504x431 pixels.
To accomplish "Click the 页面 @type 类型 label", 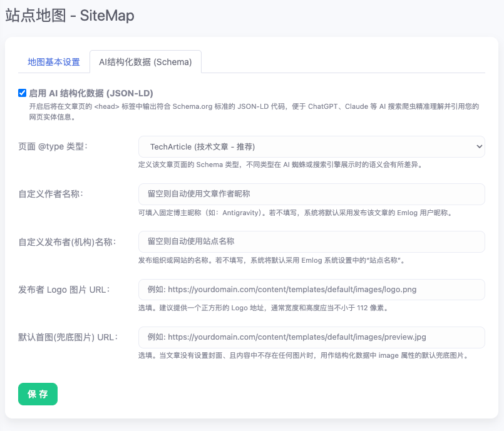I will pos(53,146).
